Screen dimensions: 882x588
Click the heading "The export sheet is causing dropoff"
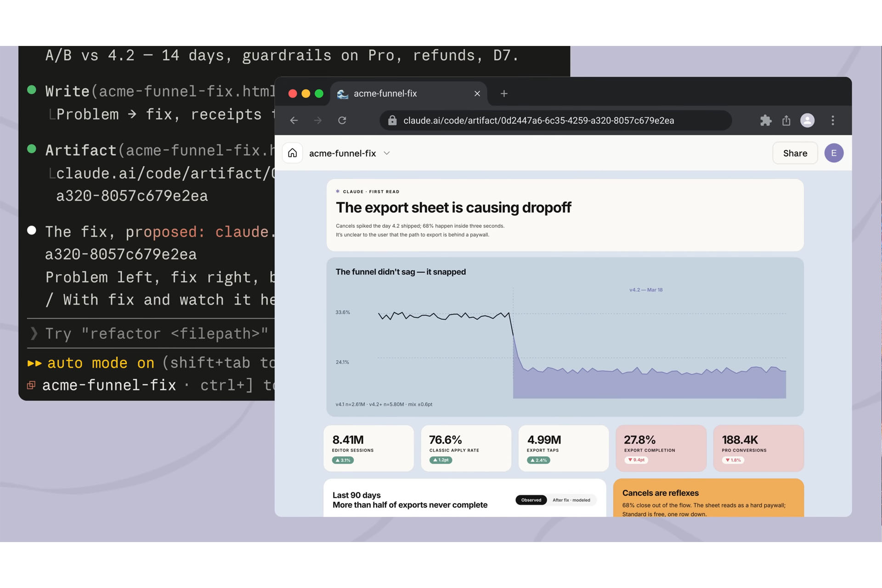click(453, 208)
